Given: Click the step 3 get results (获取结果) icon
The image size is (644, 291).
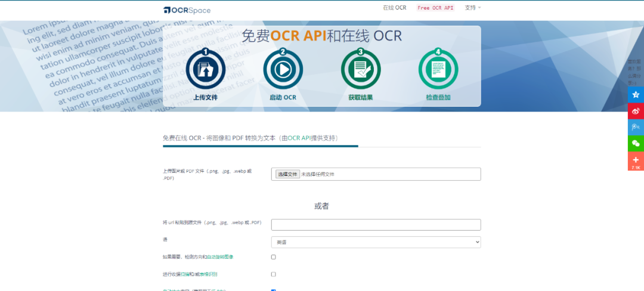Looking at the screenshot, I should tap(361, 69).
